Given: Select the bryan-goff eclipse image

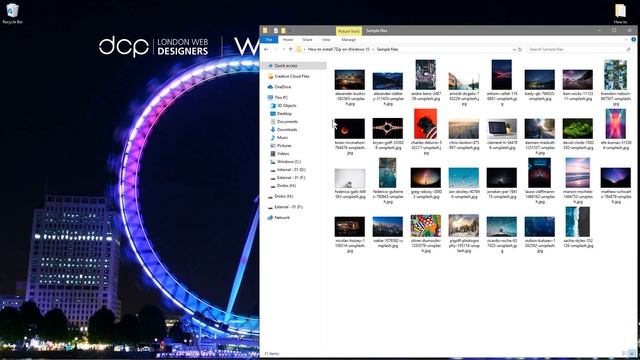Looking at the screenshot, I should pyautogui.click(x=388, y=129).
